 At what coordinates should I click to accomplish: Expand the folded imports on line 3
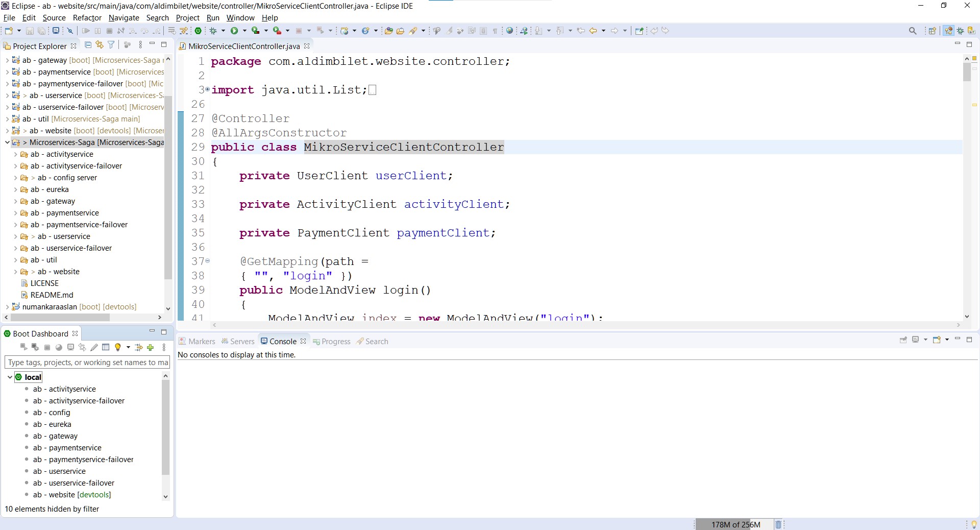tap(207, 89)
